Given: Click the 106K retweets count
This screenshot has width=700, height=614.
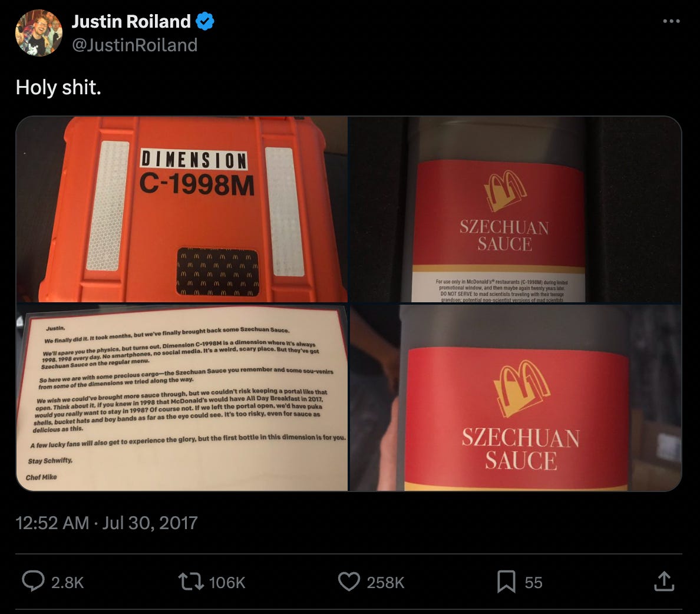Looking at the screenshot, I should [x=227, y=582].
